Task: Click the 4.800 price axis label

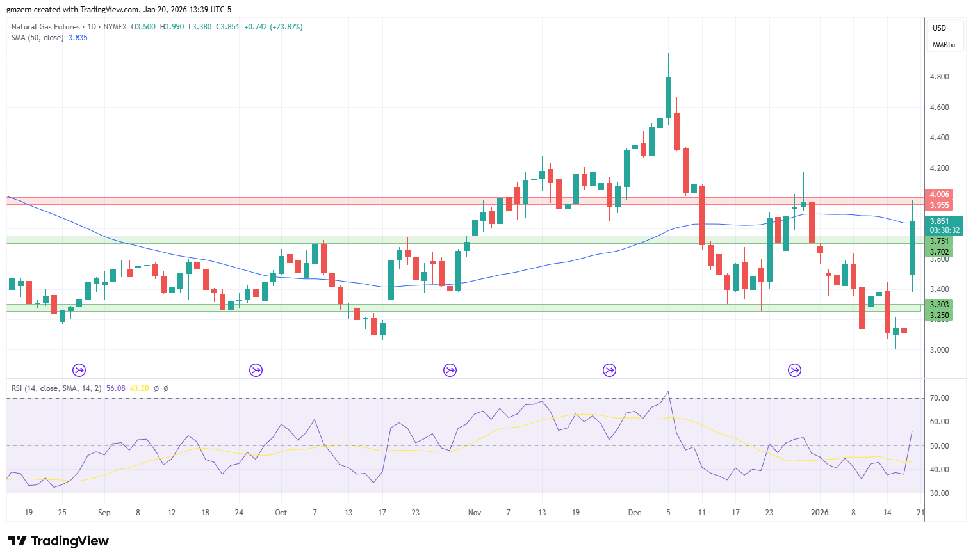Action: 939,77
